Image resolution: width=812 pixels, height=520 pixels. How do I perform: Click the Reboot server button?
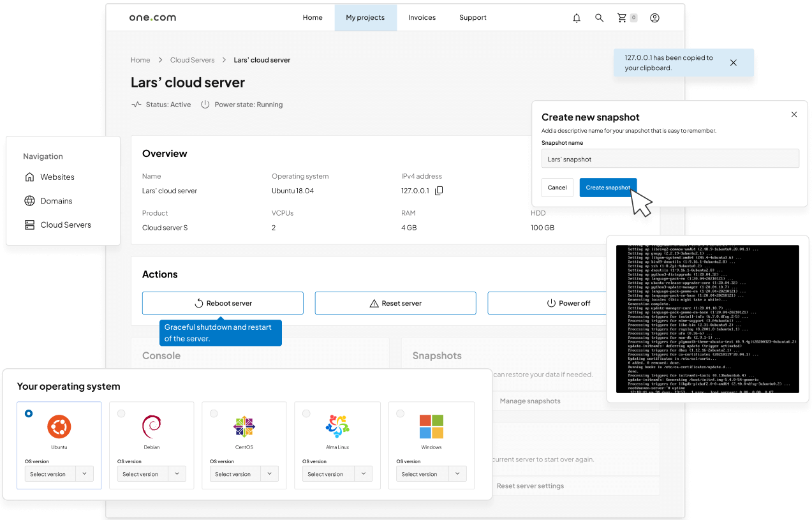click(x=223, y=303)
